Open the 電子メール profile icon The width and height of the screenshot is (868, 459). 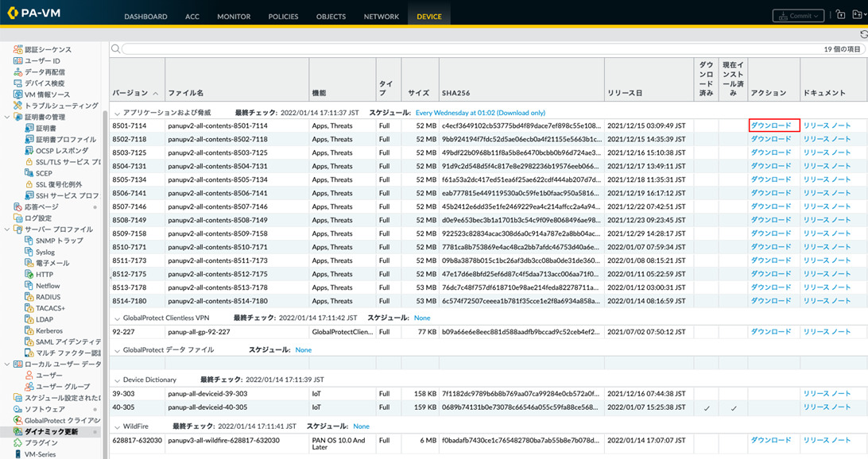tap(29, 263)
